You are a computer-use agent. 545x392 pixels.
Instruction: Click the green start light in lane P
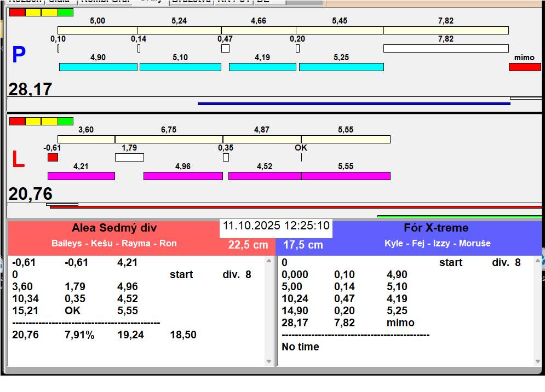(65, 12)
